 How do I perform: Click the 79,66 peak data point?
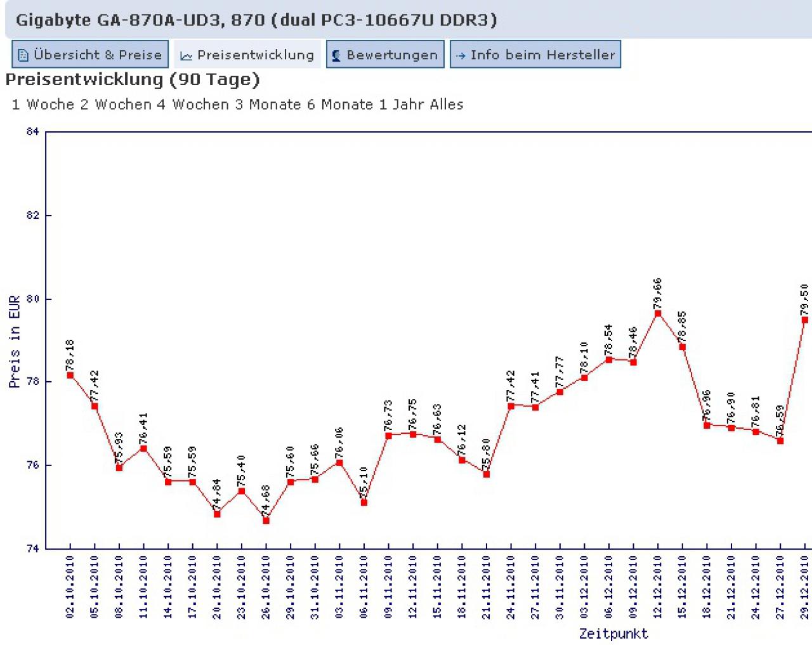pos(658,313)
